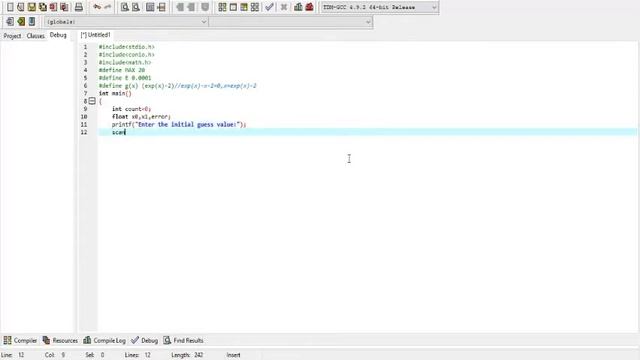Screen dimensions: 640x360
Task: Click line number 11 in gutter
Action: [84, 124]
